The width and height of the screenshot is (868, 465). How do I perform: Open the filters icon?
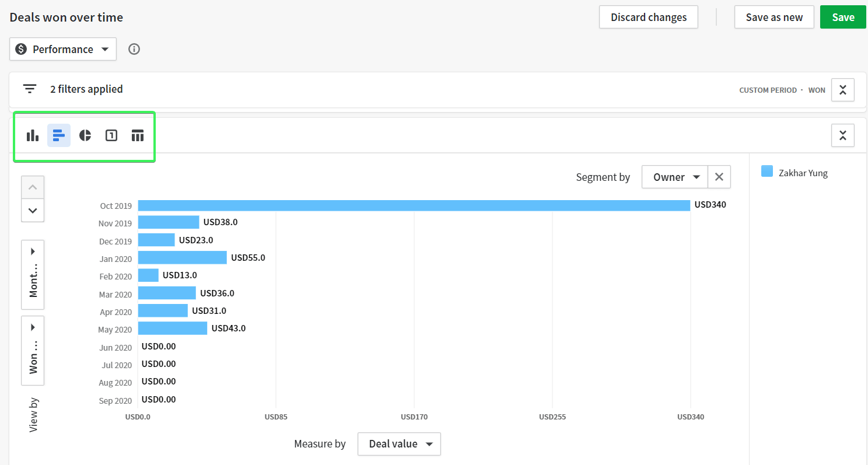pyautogui.click(x=30, y=89)
